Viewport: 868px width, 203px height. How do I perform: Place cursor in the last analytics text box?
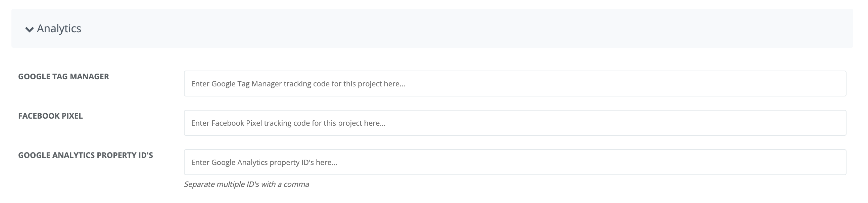[x=515, y=162]
